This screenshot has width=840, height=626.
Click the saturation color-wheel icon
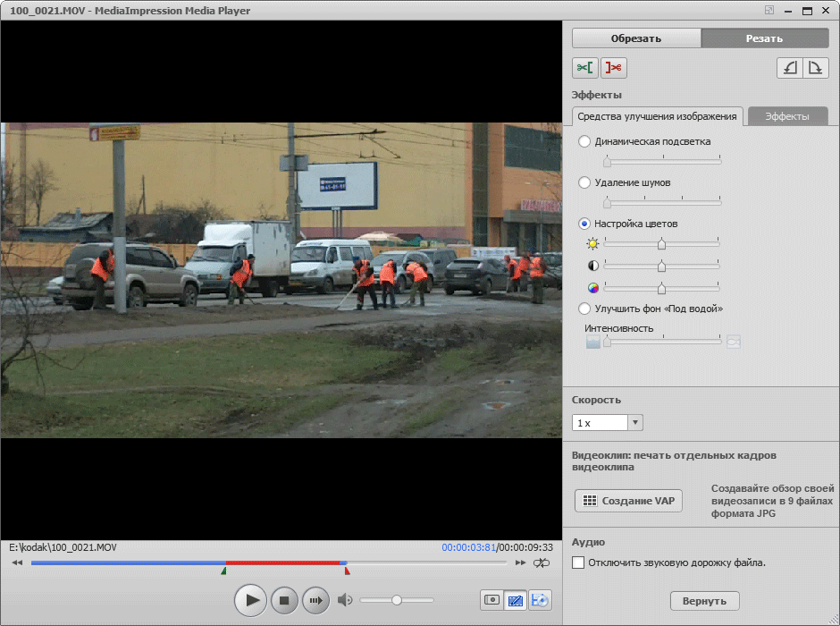[x=593, y=288]
